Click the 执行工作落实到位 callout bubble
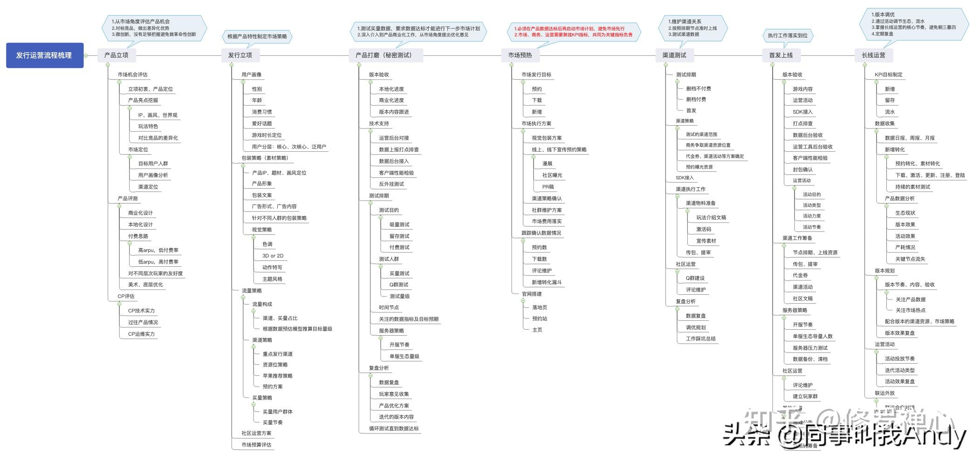 (788, 35)
